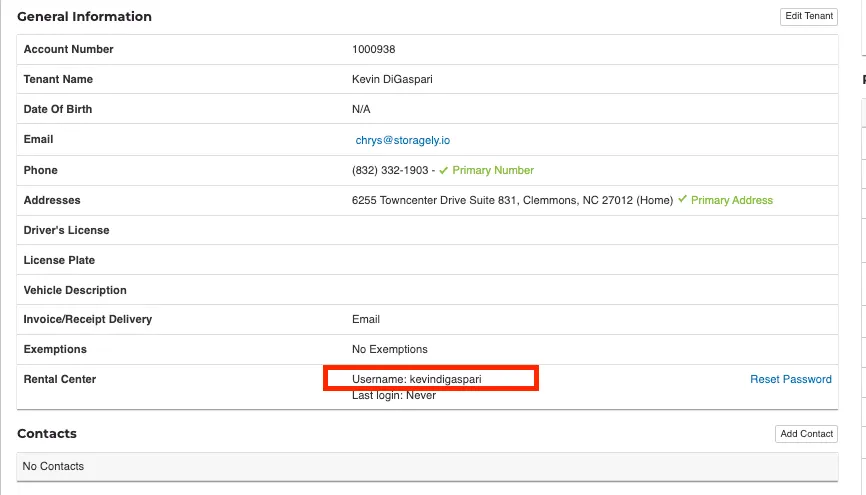This screenshot has height=495, width=866.
Task: Click the Invoice/Receipt Delivery label
Action: click(87, 319)
